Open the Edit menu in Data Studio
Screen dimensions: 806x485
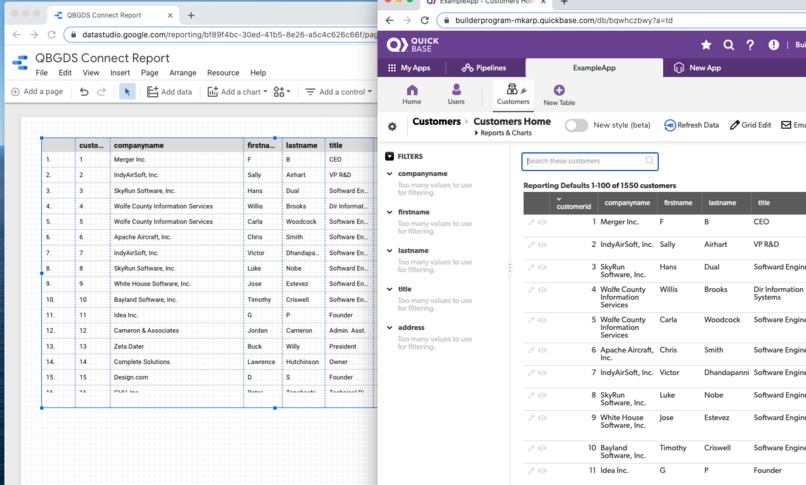[x=65, y=73]
